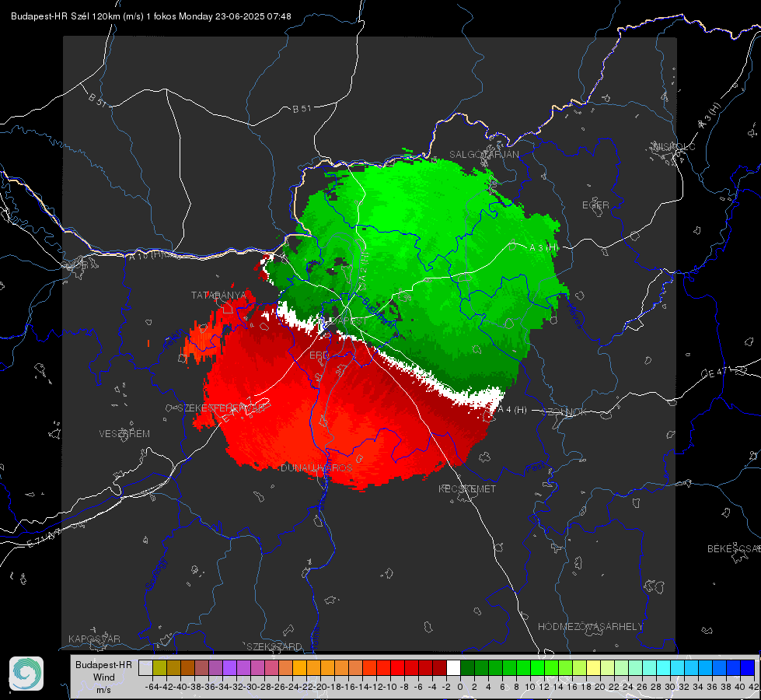Viewport: 761px width, 700px height.
Task: Select the yellow swatch between 18 and 20
Action: (x=593, y=668)
